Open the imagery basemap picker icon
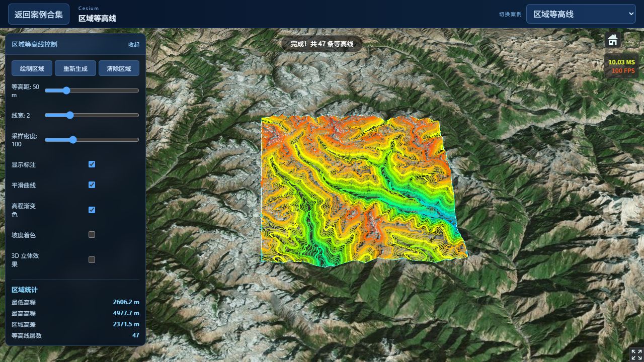Screen dimensions: 644x362 coord(631,40)
